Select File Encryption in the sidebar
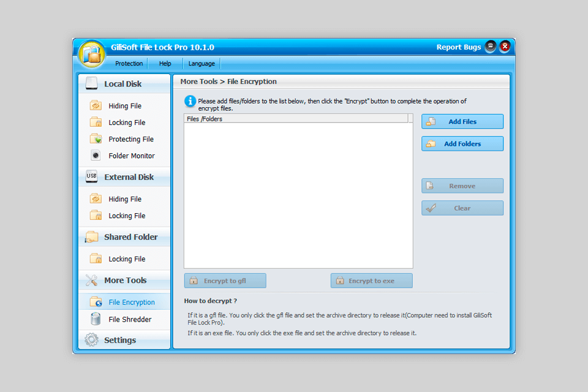Viewport: 588px width, 392px height. tap(124, 302)
